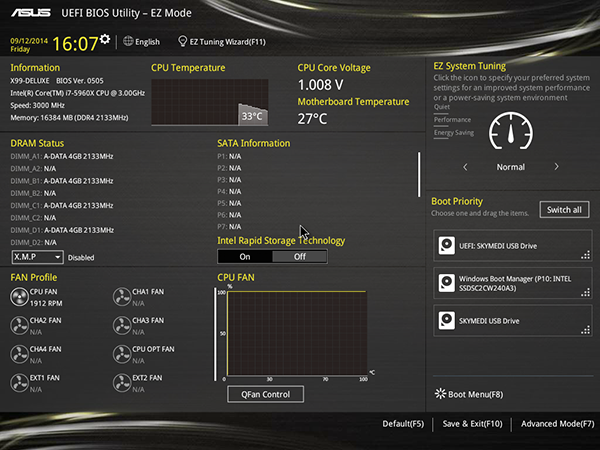Click the CPU temperature graph
Image resolution: width=600 pixels, height=450 pixels.
pyautogui.click(x=210, y=102)
